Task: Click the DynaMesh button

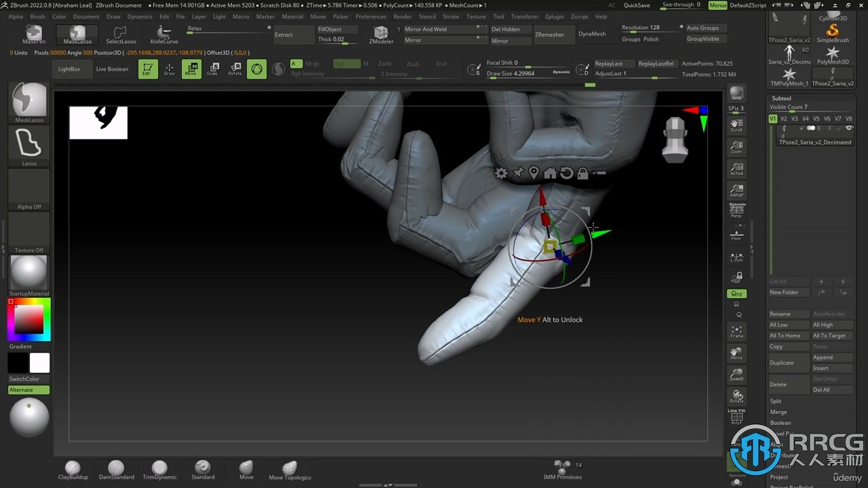Action: click(592, 34)
